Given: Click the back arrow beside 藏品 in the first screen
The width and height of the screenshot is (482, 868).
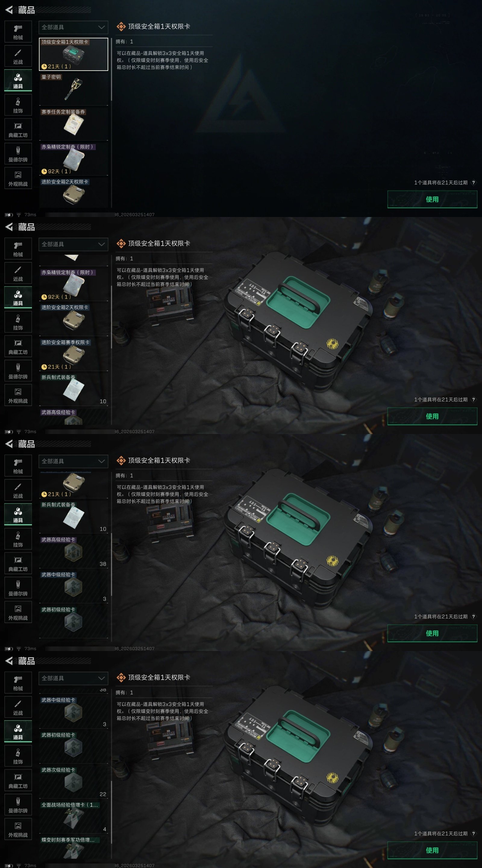Looking at the screenshot, I should coord(9,10).
